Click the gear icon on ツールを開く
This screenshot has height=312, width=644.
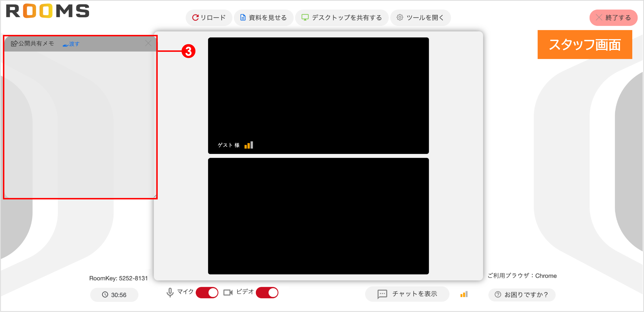click(x=400, y=18)
